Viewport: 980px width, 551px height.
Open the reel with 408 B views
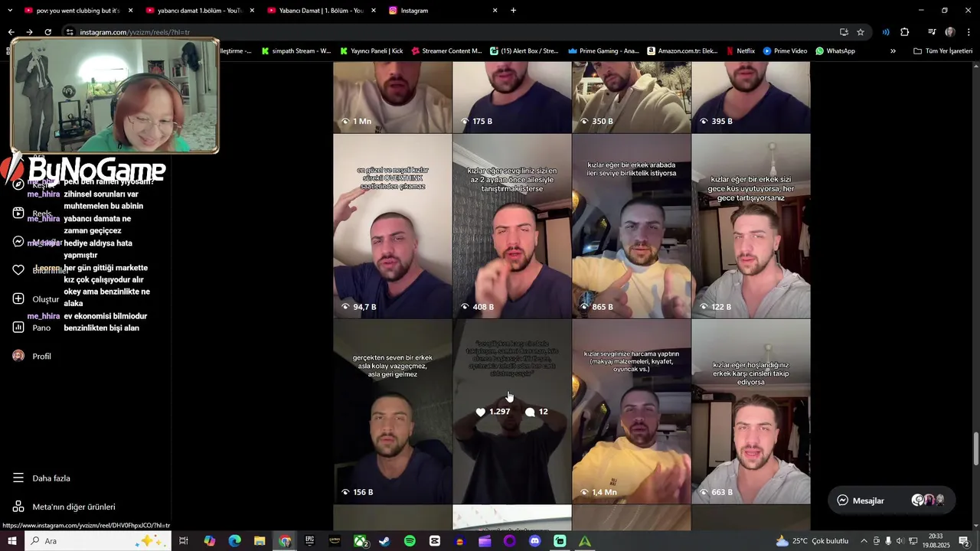(x=511, y=226)
